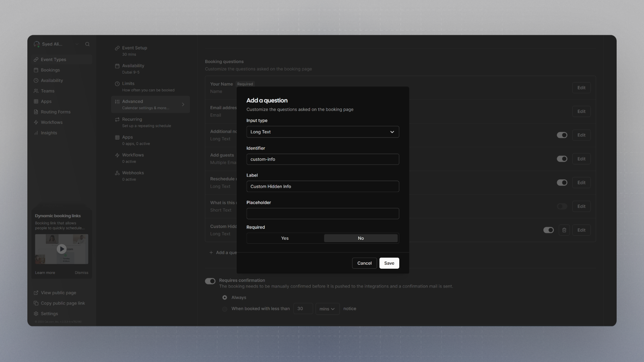
Task: Click the Bookings calendar icon
Action: (x=36, y=70)
